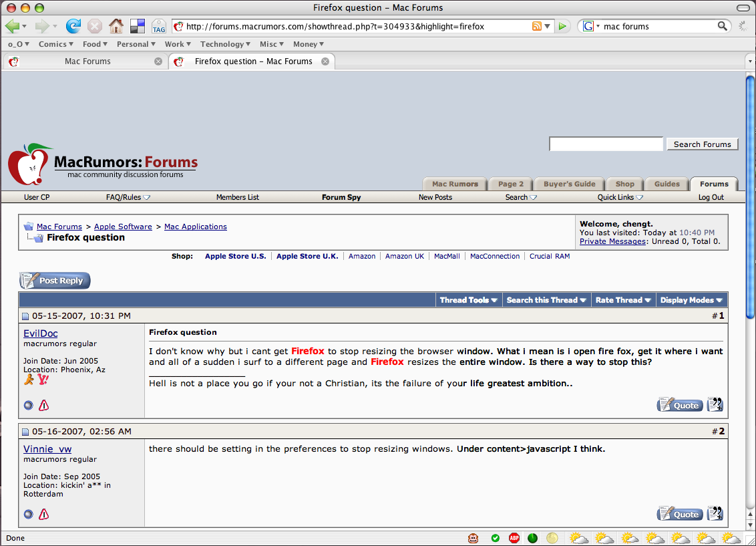
Task: Click the scrollbar down arrow
Action: (x=750, y=525)
